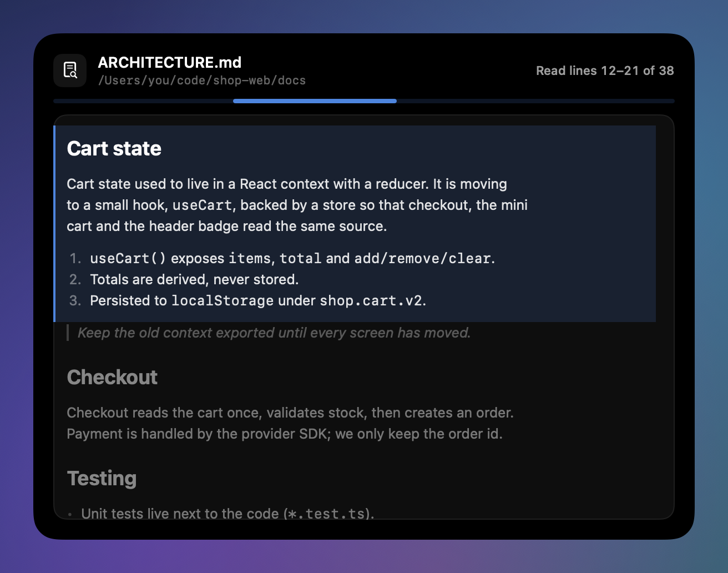
Task: Click the line "Payment is handled by the provider SDK…"
Action: pyautogui.click(x=285, y=434)
